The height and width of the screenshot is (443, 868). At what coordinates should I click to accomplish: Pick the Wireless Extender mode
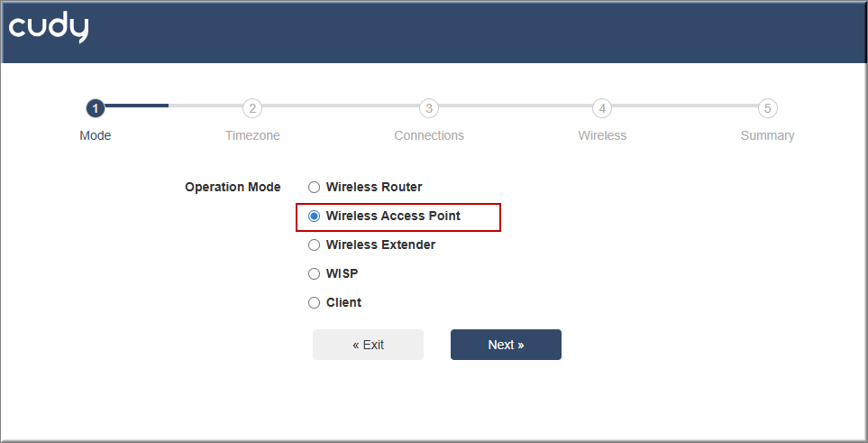click(314, 245)
